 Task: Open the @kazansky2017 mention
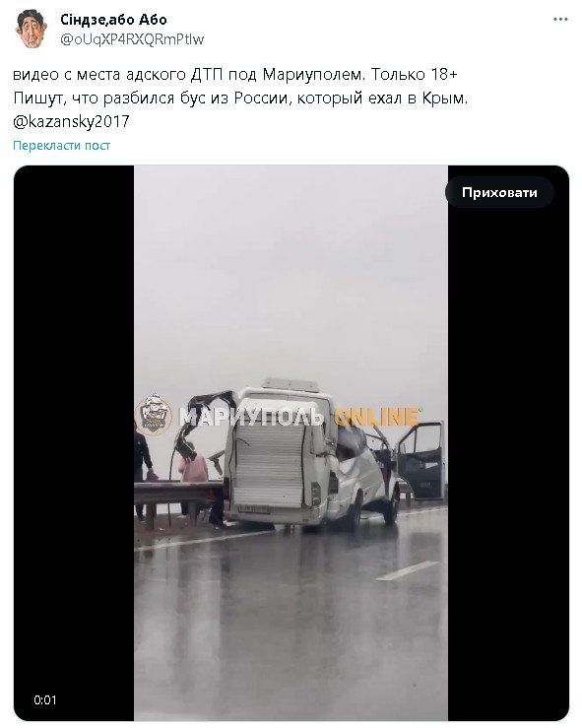click(71, 121)
